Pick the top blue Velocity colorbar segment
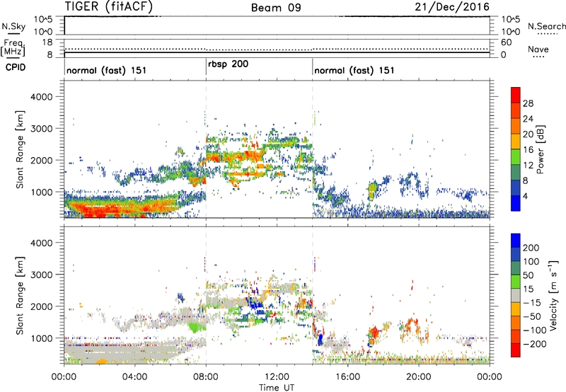The height and width of the screenshot is (392, 566). click(x=516, y=241)
